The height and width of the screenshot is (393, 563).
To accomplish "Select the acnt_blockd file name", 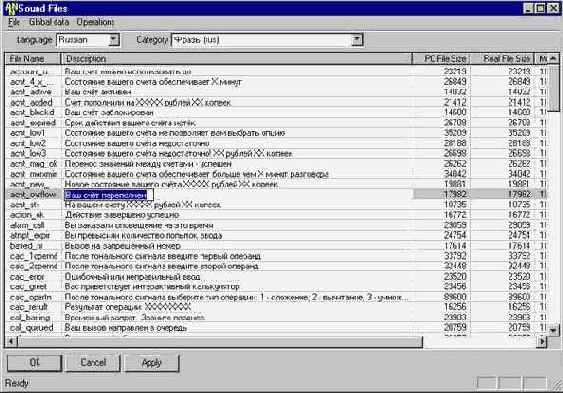I will click(32, 113).
